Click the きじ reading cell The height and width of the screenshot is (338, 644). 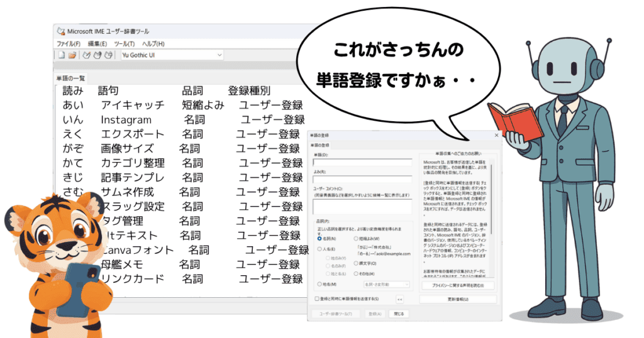click(x=73, y=178)
